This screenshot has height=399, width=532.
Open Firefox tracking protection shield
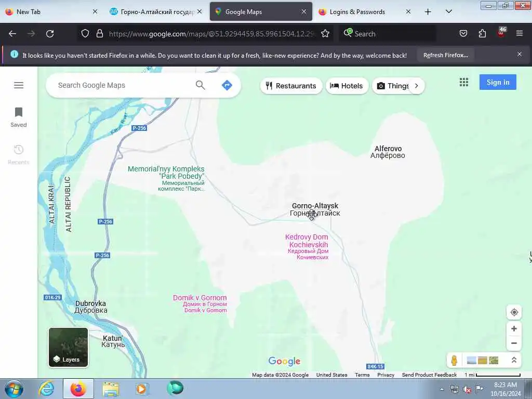pos(85,34)
